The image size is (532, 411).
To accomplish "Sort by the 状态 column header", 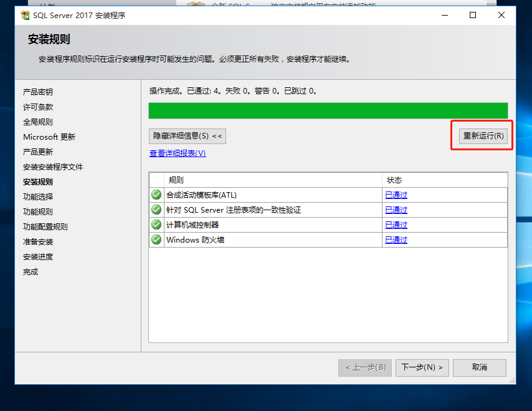I will click(445, 180).
